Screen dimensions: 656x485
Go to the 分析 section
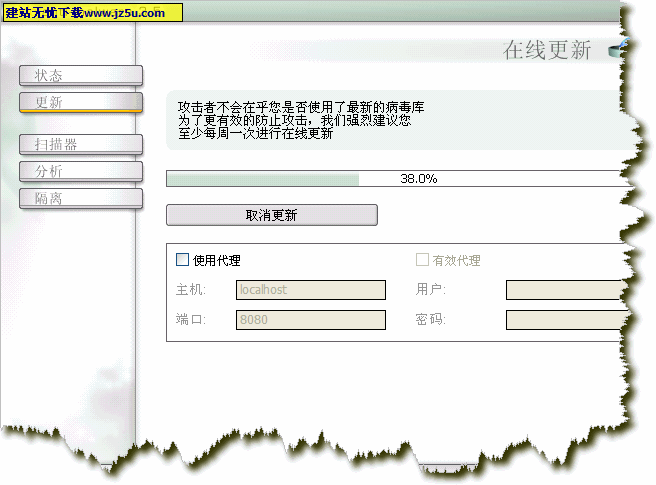pos(81,171)
